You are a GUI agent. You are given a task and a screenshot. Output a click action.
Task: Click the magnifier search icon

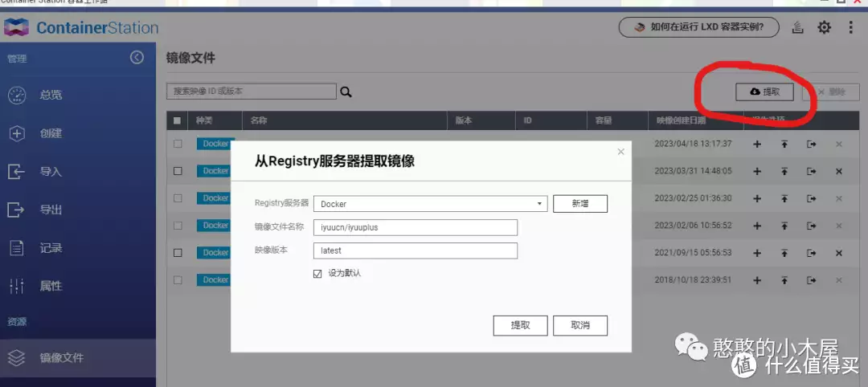coord(346,92)
